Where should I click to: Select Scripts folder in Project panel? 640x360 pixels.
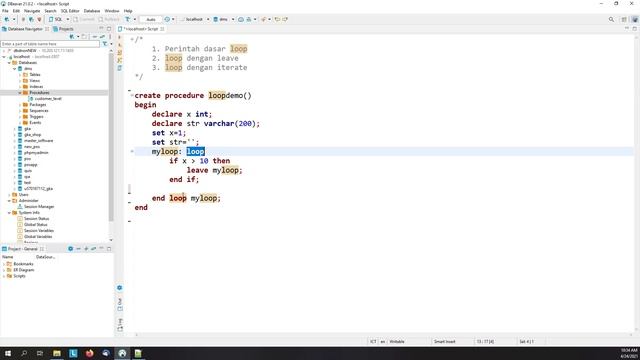pyautogui.click(x=19, y=276)
